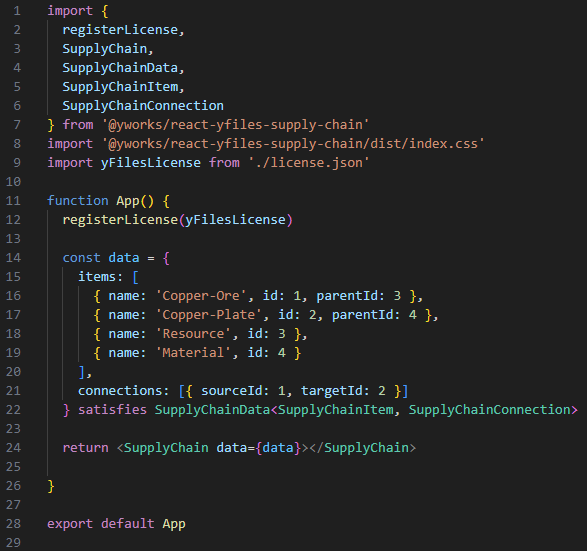The image size is (587, 551).
Task: Click the 'export' keyword on line 28
Action: [x=70, y=524]
